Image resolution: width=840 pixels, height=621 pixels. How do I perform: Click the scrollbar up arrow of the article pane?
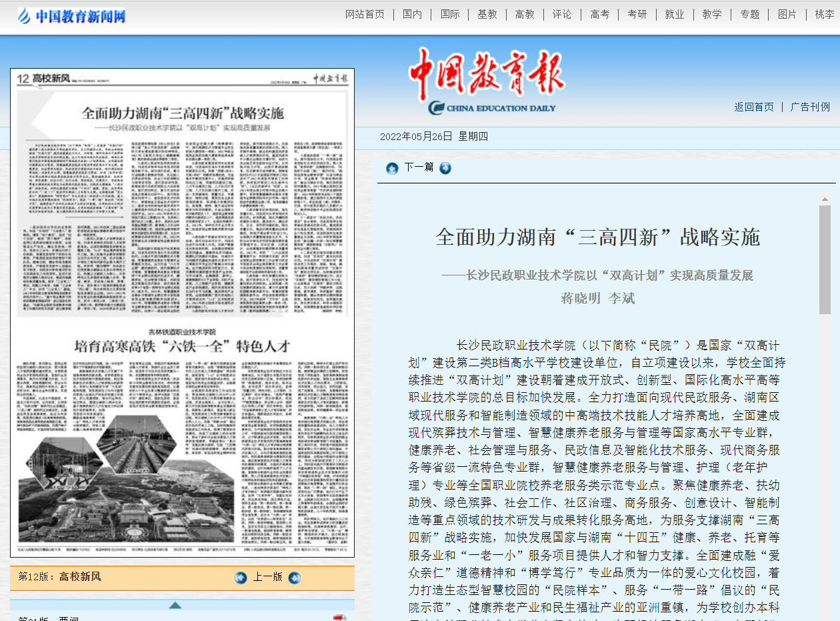pos(825,199)
